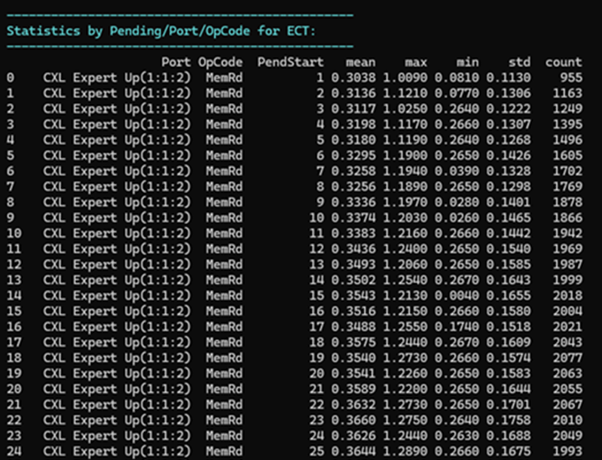The width and height of the screenshot is (602, 460).
Task: Click the 'OpCode' column header
Action: click(226, 62)
